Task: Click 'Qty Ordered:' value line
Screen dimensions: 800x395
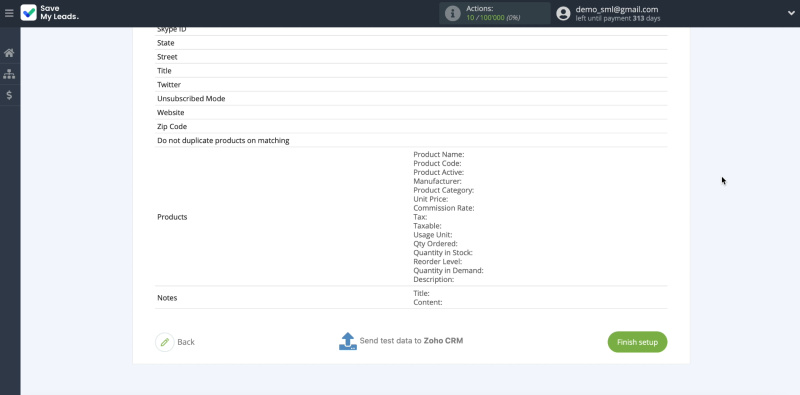Action: point(435,244)
